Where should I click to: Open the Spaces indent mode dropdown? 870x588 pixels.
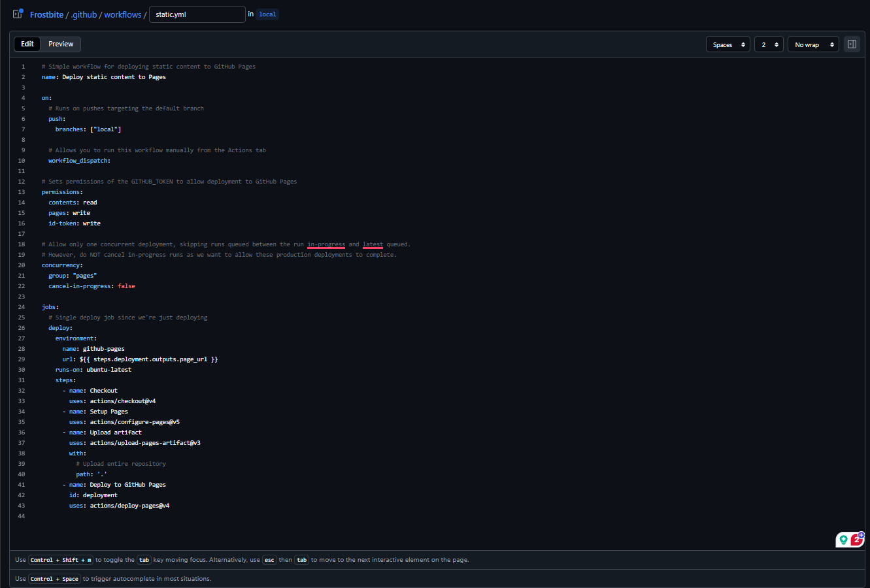[x=728, y=44]
